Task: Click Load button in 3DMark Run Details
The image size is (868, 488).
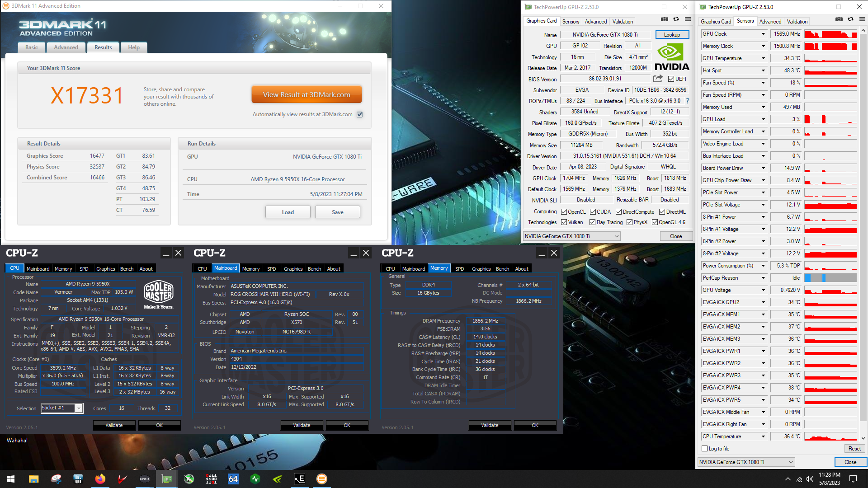Action: (x=288, y=212)
